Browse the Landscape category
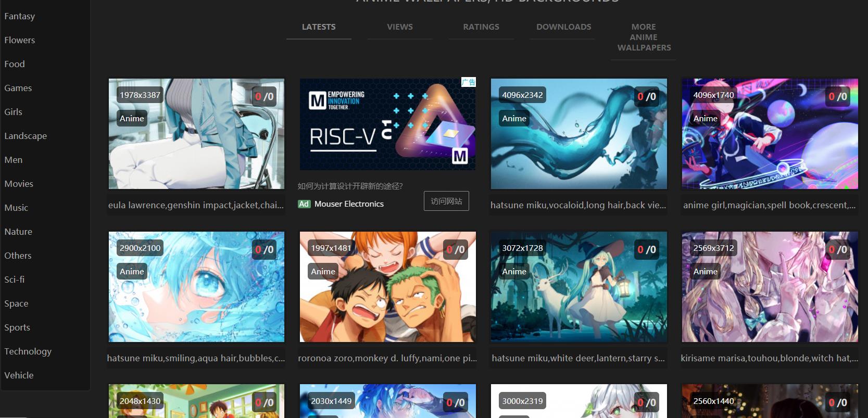 (x=26, y=136)
